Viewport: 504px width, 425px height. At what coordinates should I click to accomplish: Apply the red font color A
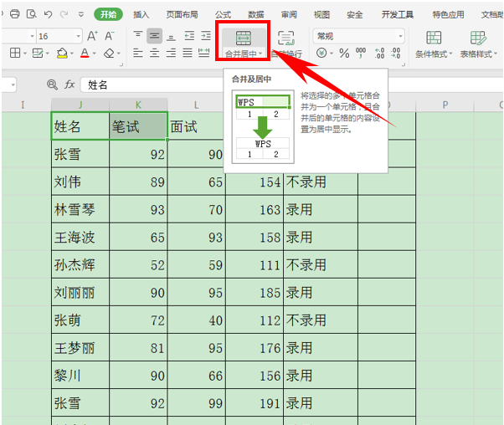point(85,53)
